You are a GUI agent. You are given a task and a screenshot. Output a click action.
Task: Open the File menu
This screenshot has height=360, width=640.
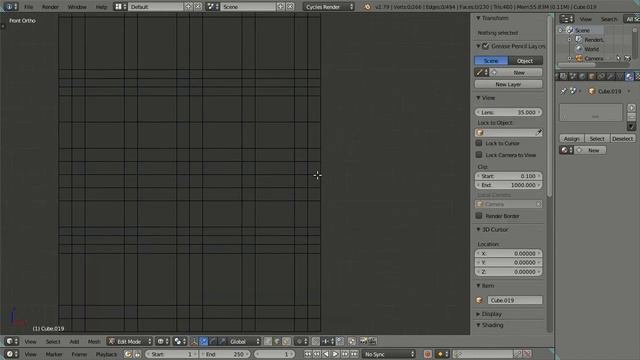coord(29,7)
